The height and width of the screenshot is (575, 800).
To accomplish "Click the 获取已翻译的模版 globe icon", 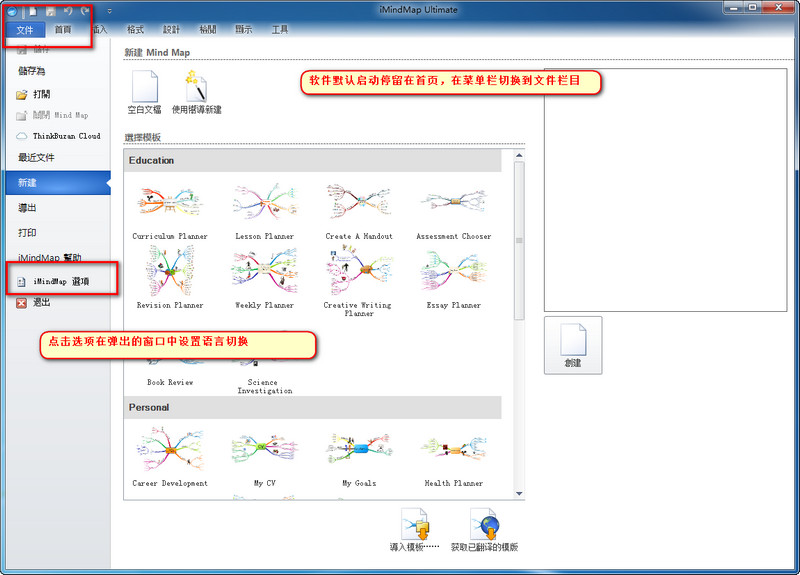I will [484, 524].
